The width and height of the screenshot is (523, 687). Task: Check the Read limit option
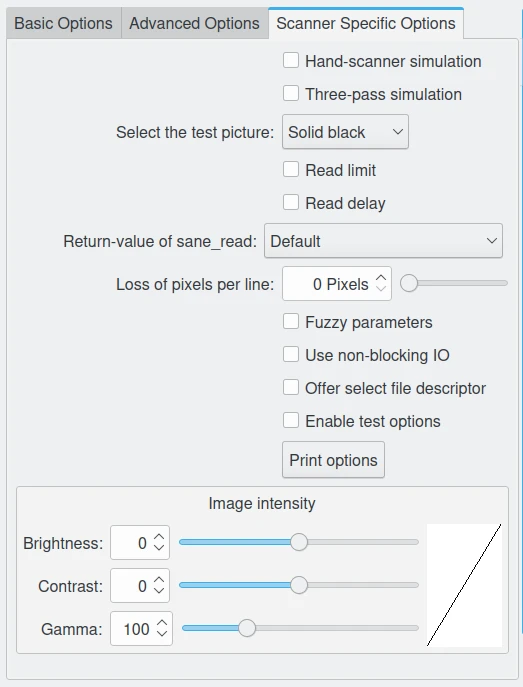291,170
